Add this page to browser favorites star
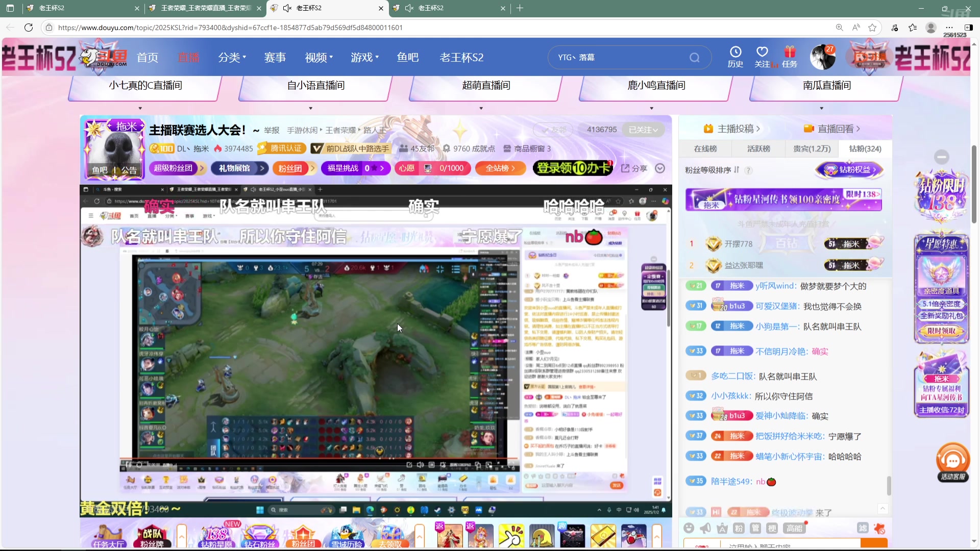This screenshot has width=980, height=551. 872,28
